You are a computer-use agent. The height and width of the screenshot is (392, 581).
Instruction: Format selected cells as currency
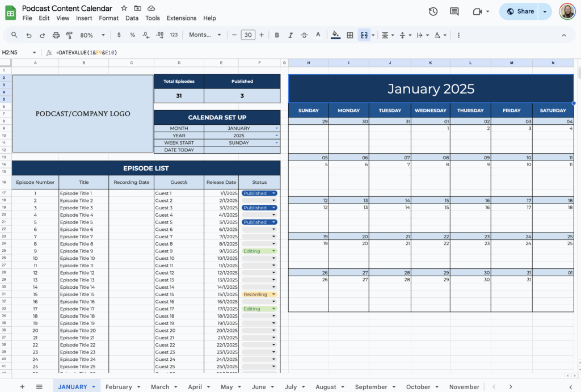pyautogui.click(x=119, y=35)
